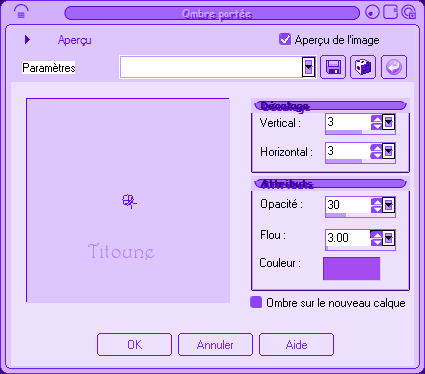Increase the Horizontal value with up arrow

pos(376,148)
